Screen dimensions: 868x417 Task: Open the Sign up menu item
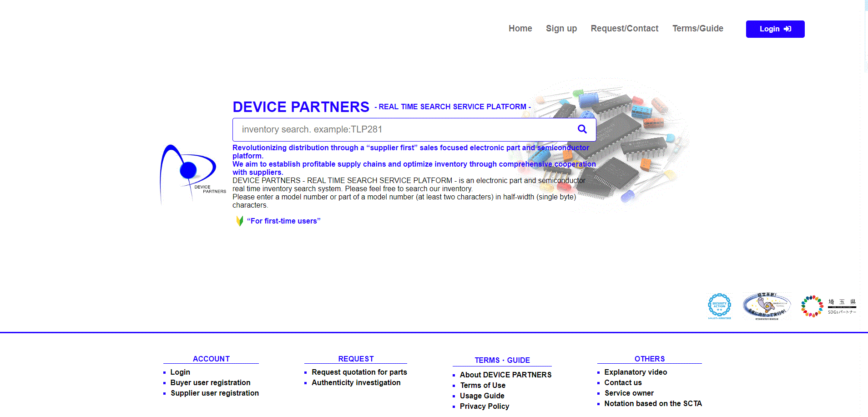point(561,29)
